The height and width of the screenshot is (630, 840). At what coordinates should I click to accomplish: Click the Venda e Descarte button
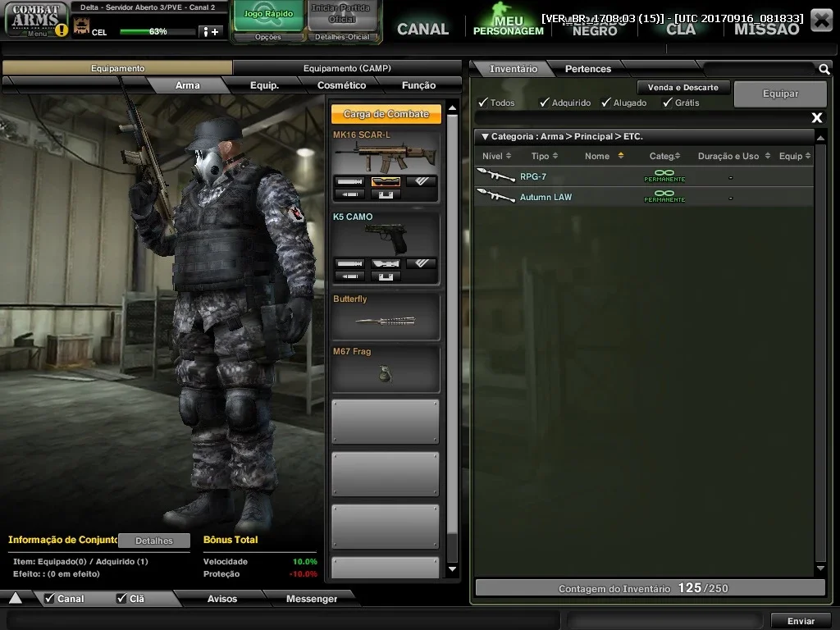coord(683,87)
